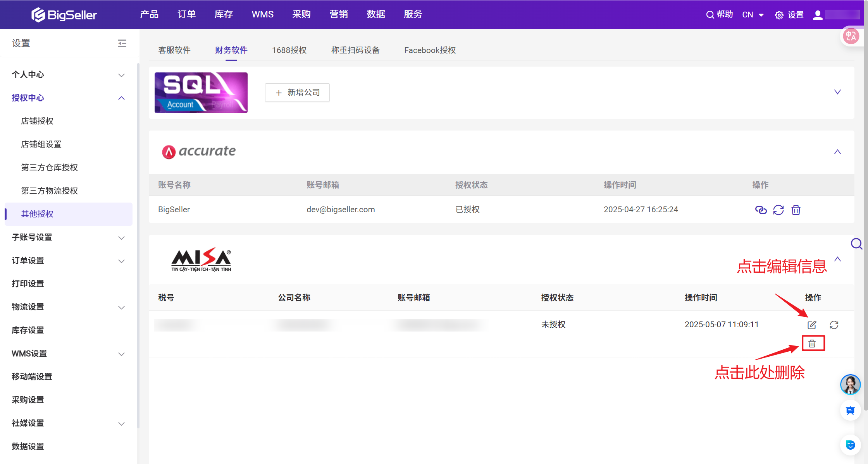Expand the SQL Account panel chevron
The width and height of the screenshot is (868, 464).
point(837,92)
